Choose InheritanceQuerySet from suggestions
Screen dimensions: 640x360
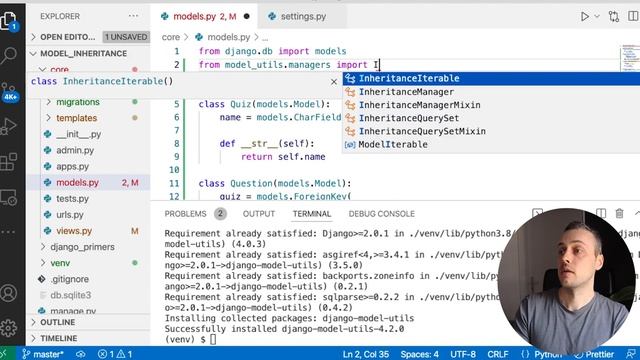(491, 118)
